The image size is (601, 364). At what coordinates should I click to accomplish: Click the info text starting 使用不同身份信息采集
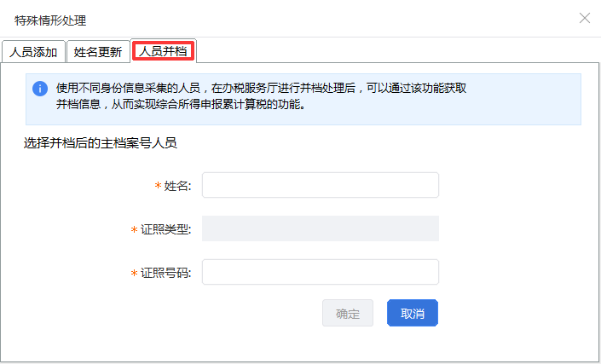pyautogui.click(x=260, y=88)
